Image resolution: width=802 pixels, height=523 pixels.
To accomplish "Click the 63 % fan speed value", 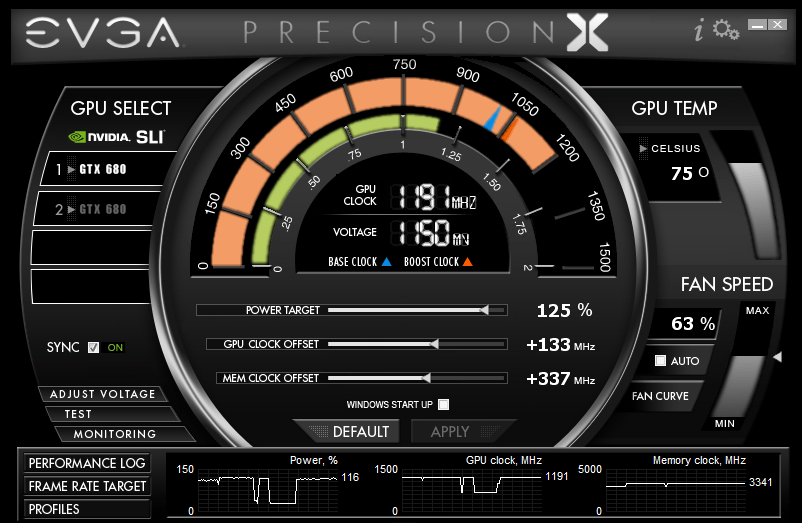I will [693, 324].
